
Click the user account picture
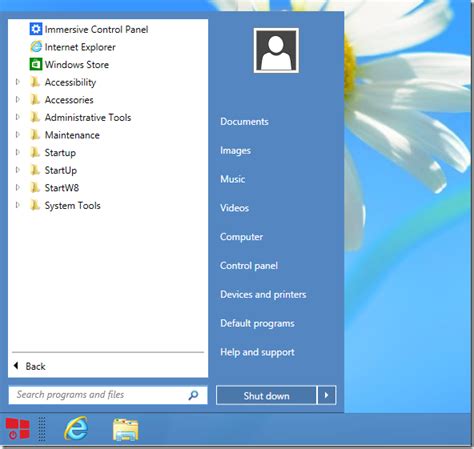[x=276, y=50]
